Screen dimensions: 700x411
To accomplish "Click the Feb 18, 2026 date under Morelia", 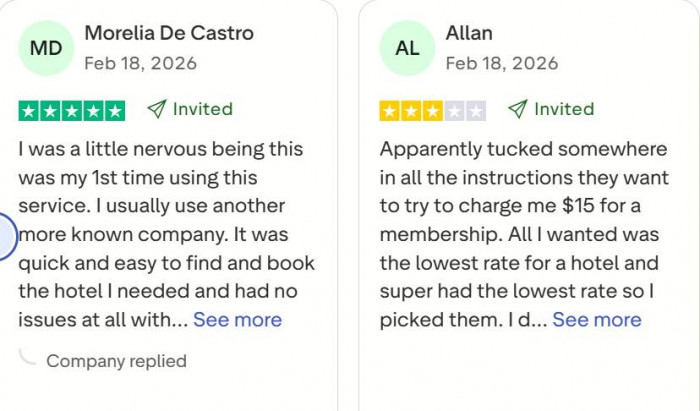I will coord(140,63).
